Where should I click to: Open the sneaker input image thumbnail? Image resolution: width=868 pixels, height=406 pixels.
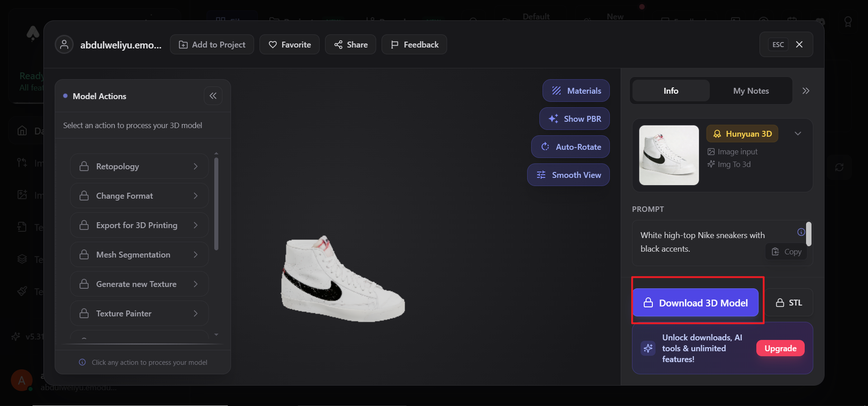click(x=669, y=155)
